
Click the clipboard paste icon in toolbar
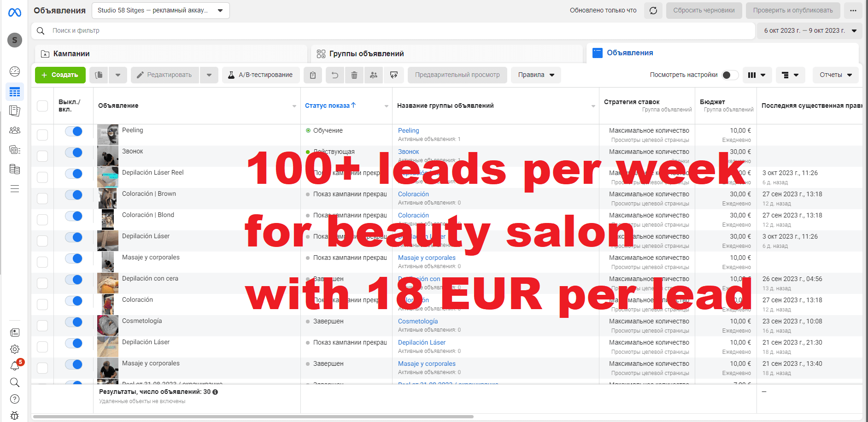coord(313,75)
